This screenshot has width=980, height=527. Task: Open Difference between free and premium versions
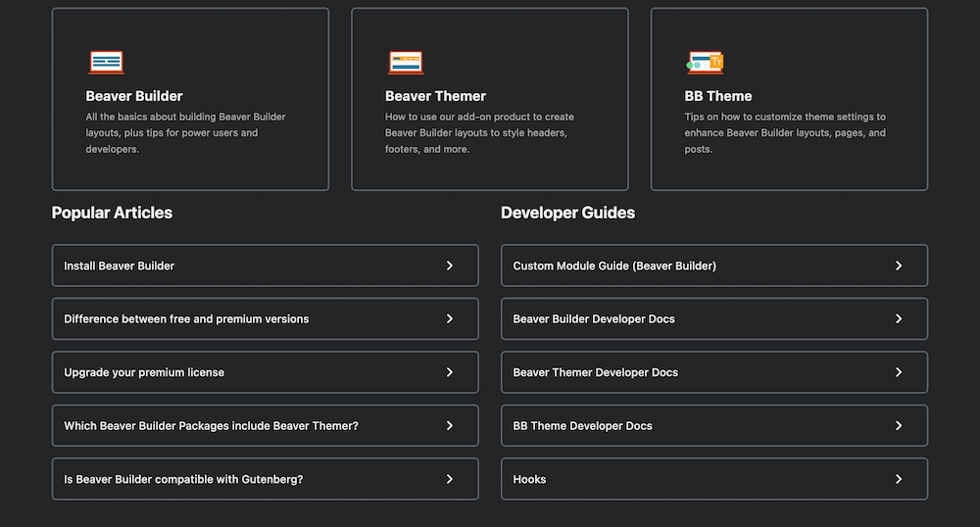click(265, 319)
